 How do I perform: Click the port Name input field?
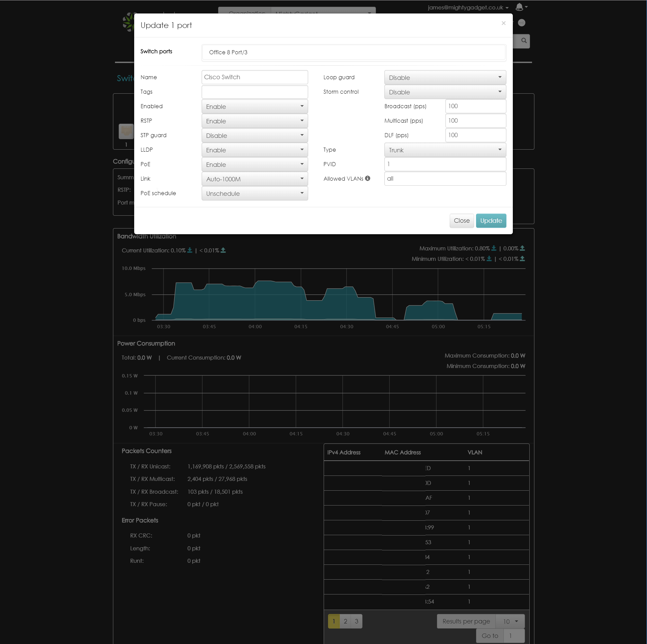tap(255, 77)
